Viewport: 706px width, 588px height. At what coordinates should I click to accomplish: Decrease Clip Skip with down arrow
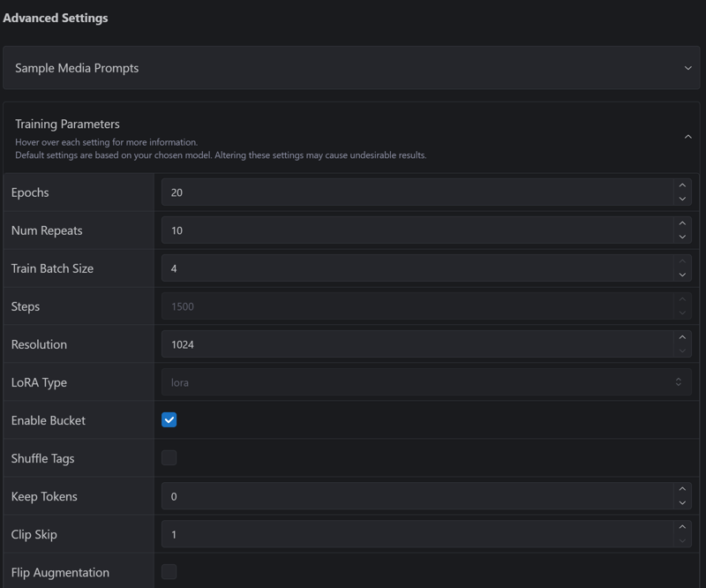[681, 540]
